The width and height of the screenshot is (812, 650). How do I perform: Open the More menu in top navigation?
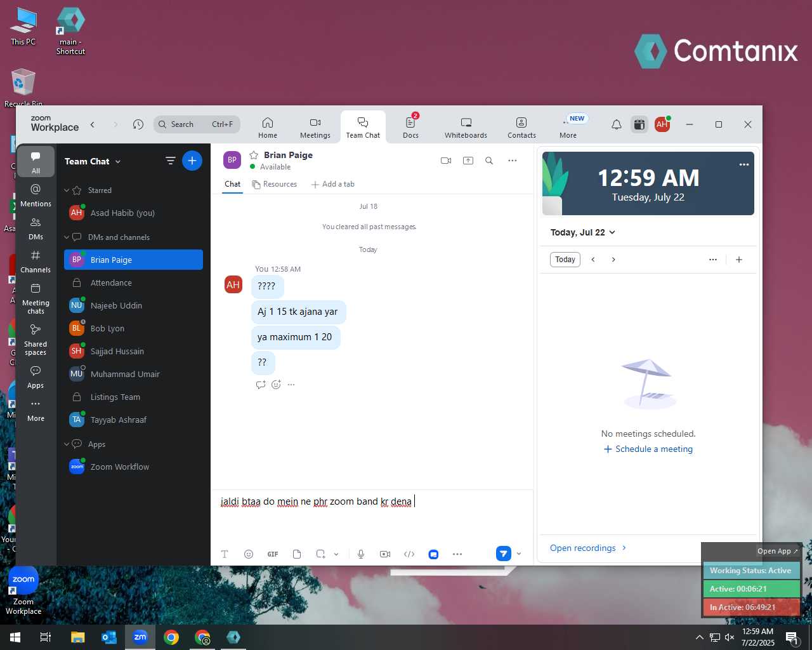568,127
